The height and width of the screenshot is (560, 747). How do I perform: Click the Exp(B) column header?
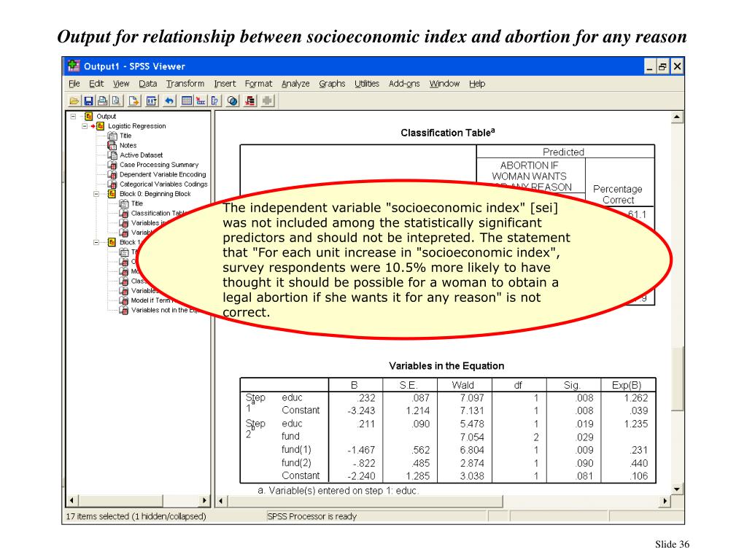pyautogui.click(x=627, y=385)
